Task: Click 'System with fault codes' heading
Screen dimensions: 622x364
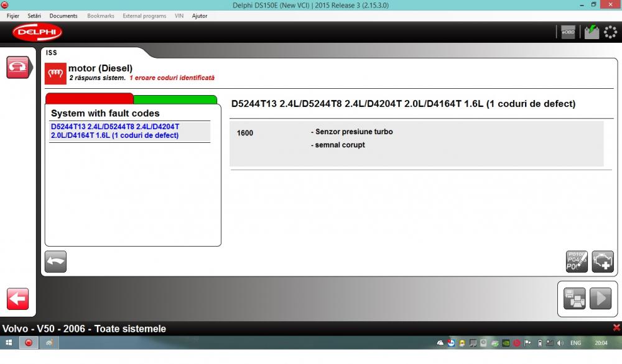Action: (x=105, y=113)
